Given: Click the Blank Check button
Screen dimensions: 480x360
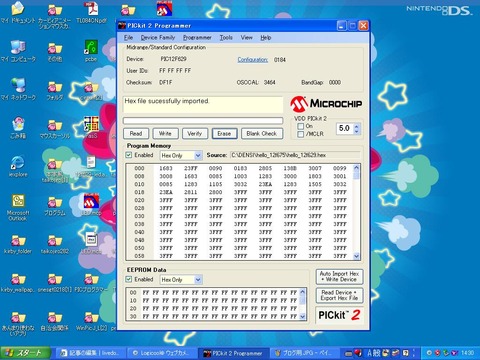Looking at the screenshot, I should tap(262, 134).
